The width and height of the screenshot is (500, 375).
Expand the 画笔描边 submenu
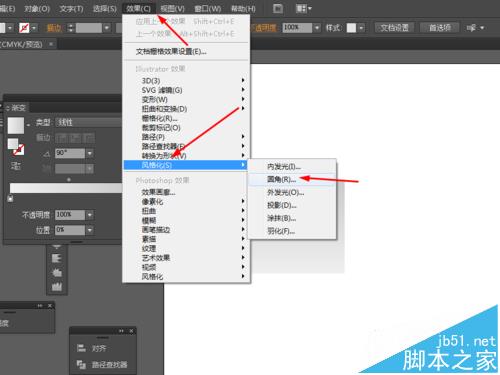[186, 229]
